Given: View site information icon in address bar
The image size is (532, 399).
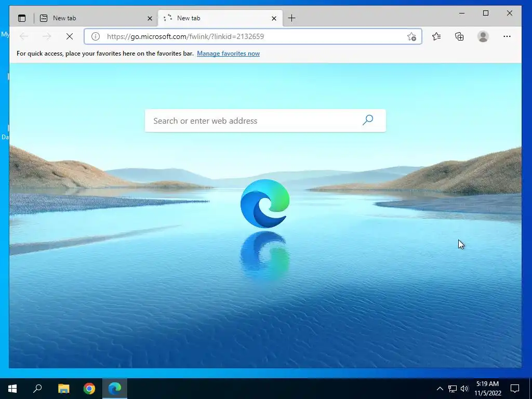Looking at the screenshot, I should click(x=96, y=36).
